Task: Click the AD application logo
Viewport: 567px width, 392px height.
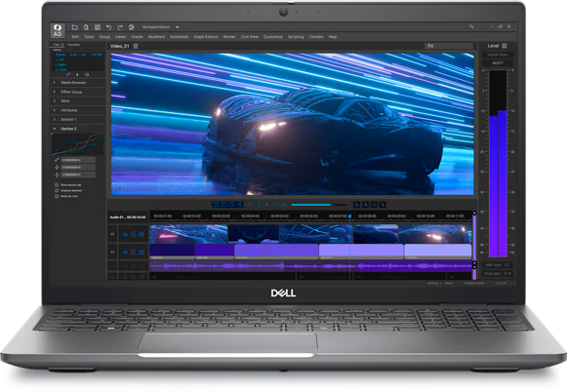Action: [58, 30]
